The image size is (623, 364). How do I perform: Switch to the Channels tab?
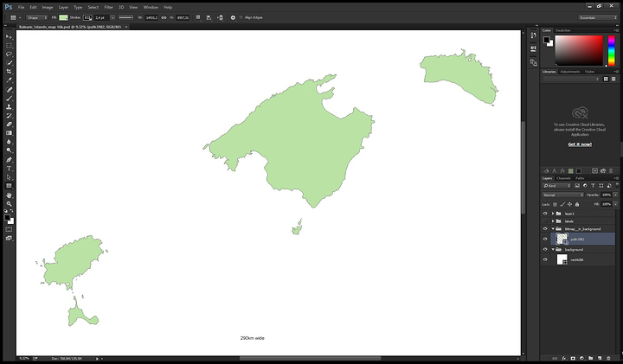(x=563, y=178)
